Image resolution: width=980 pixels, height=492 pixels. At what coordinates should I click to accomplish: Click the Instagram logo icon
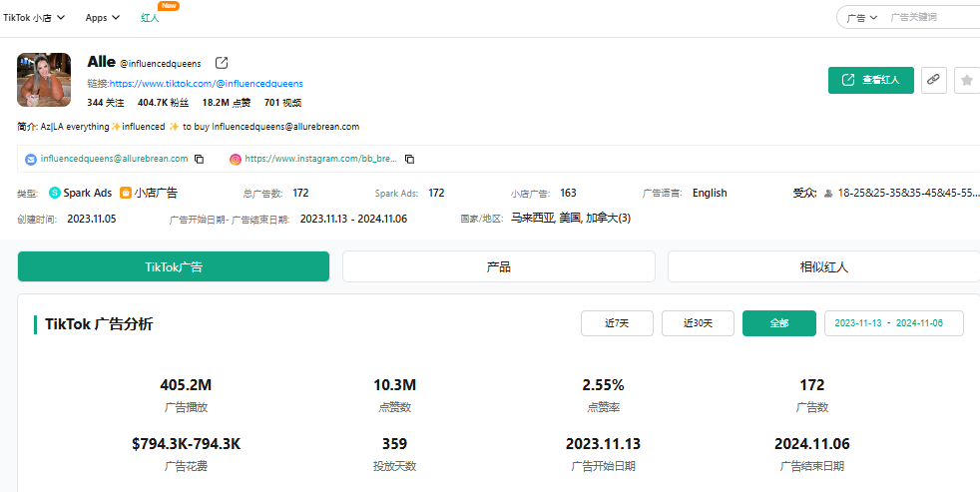(236, 160)
